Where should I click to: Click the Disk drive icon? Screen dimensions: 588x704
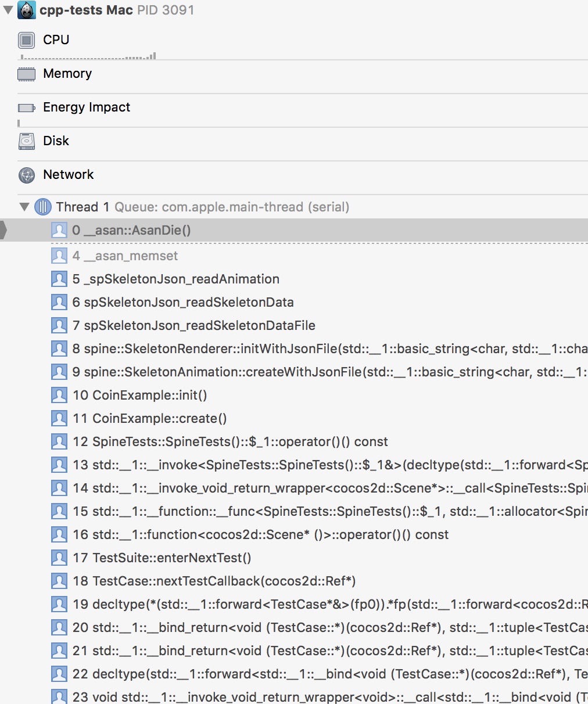pos(27,141)
